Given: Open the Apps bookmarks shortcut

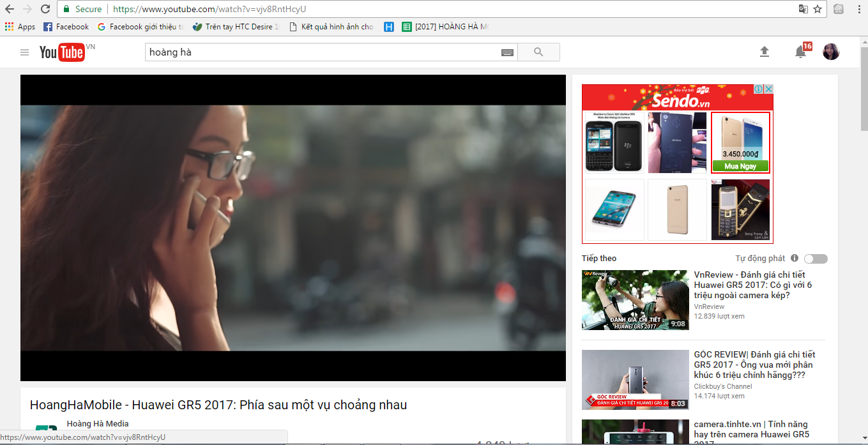Looking at the screenshot, I should coord(20,27).
